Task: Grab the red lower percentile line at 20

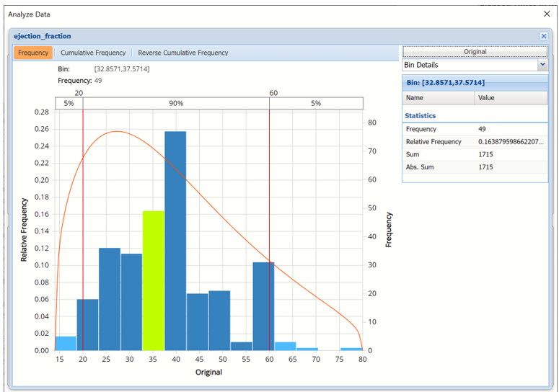Action: tap(83, 216)
